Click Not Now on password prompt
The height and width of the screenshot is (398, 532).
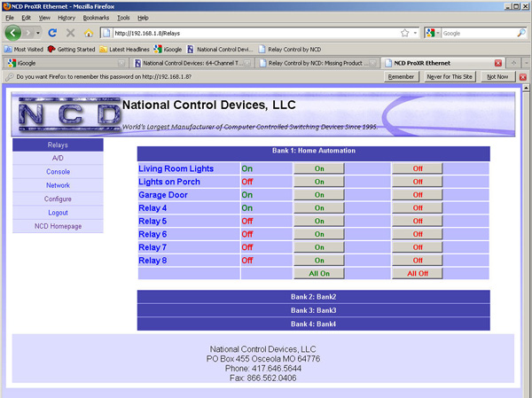(497, 77)
